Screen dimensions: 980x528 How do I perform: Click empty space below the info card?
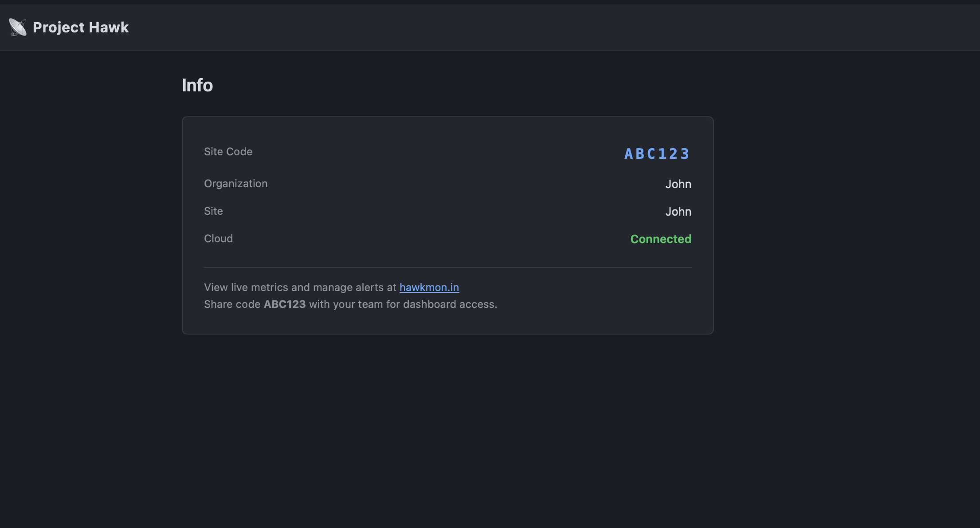447,422
